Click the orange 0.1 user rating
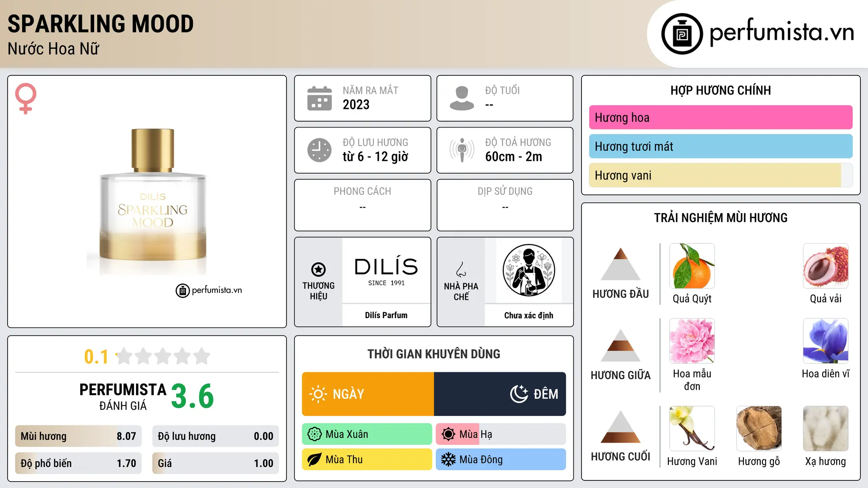The height and width of the screenshot is (488, 868). pos(96,357)
